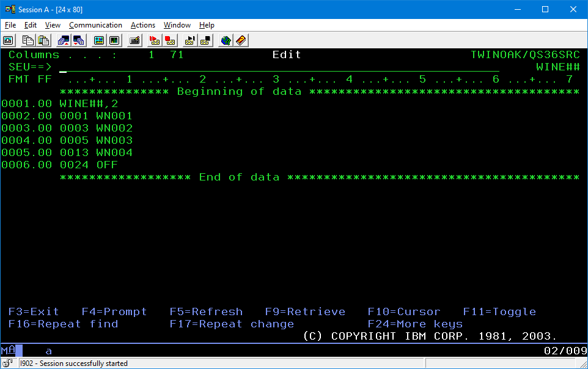Image resolution: width=588 pixels, height=369 pixels.
Task: Start recording a macro
Action: coord(155,40)
